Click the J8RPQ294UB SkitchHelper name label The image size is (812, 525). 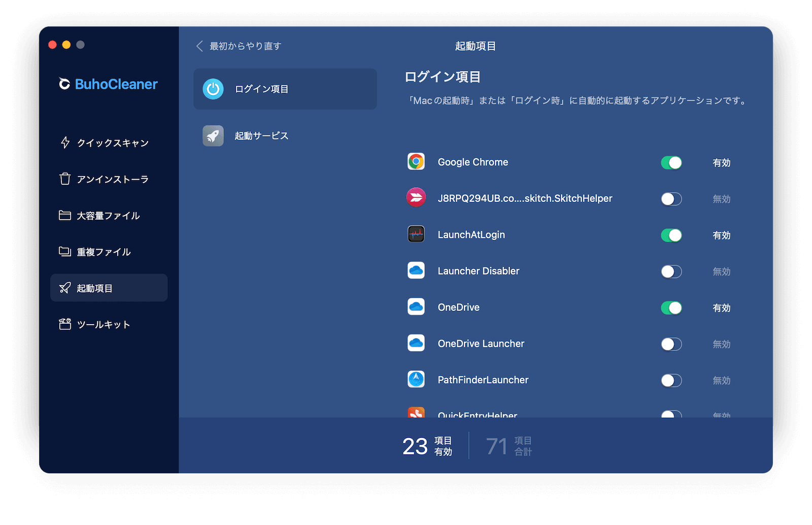pyautogui.click(x=525, y=198)
